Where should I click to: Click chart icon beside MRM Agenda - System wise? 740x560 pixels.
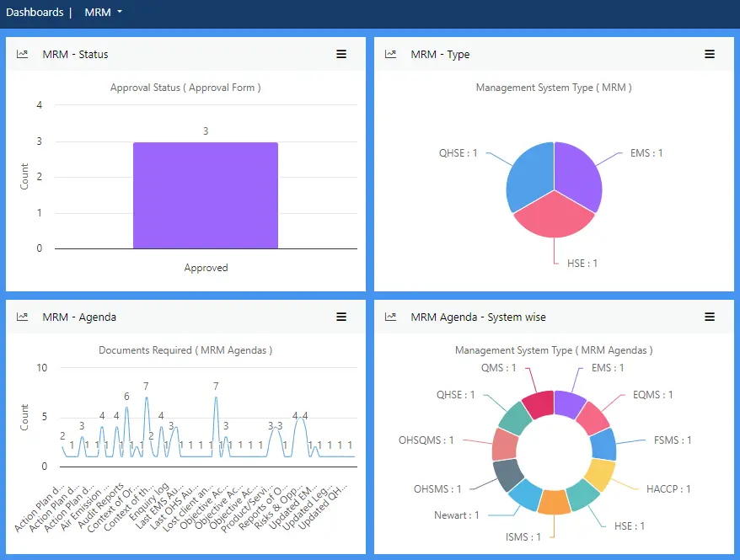tap(390, 317)
